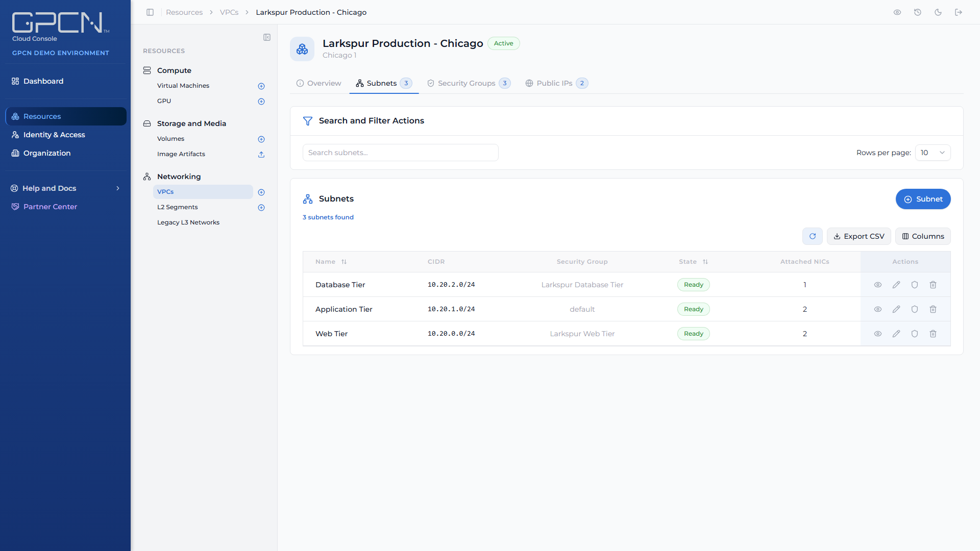Open Legacy L3 Networks item
The width and height of the screenshot is (980, 551).
click(188, 222)
